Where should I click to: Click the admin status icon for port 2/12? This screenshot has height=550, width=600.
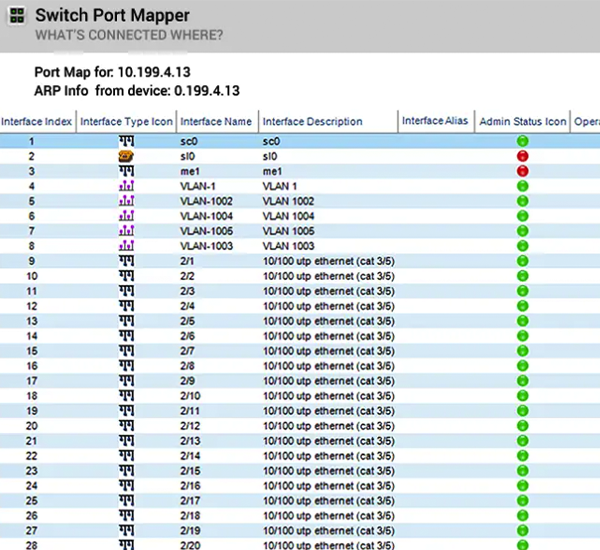[x=523, y=426]
